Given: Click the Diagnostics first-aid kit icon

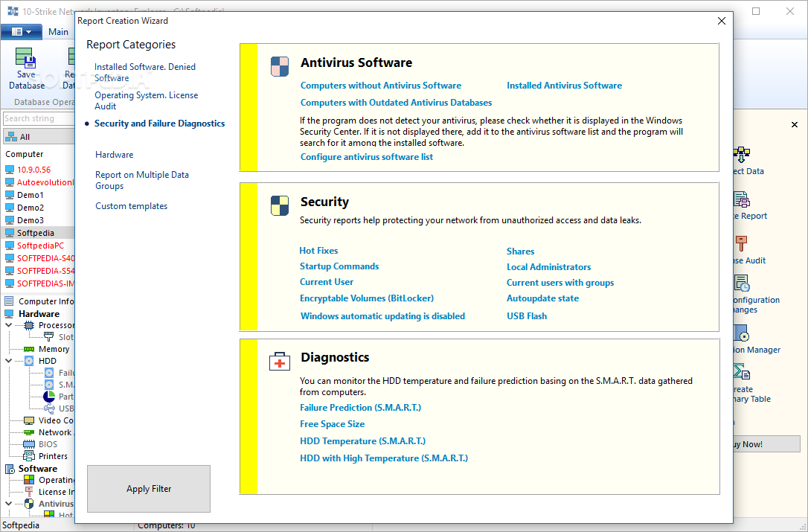Looking at the screenshot, I should coord(280,362).
